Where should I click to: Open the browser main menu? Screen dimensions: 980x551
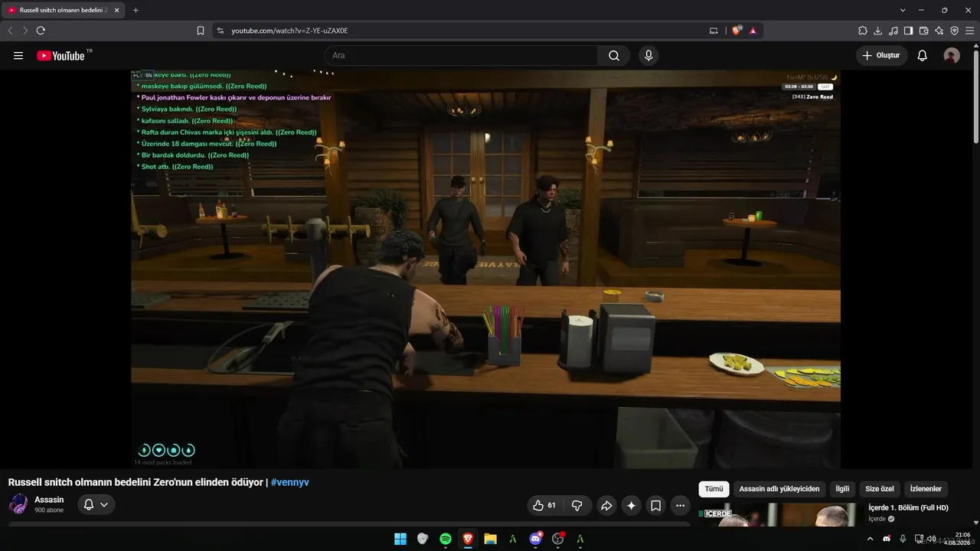(969, 31)
